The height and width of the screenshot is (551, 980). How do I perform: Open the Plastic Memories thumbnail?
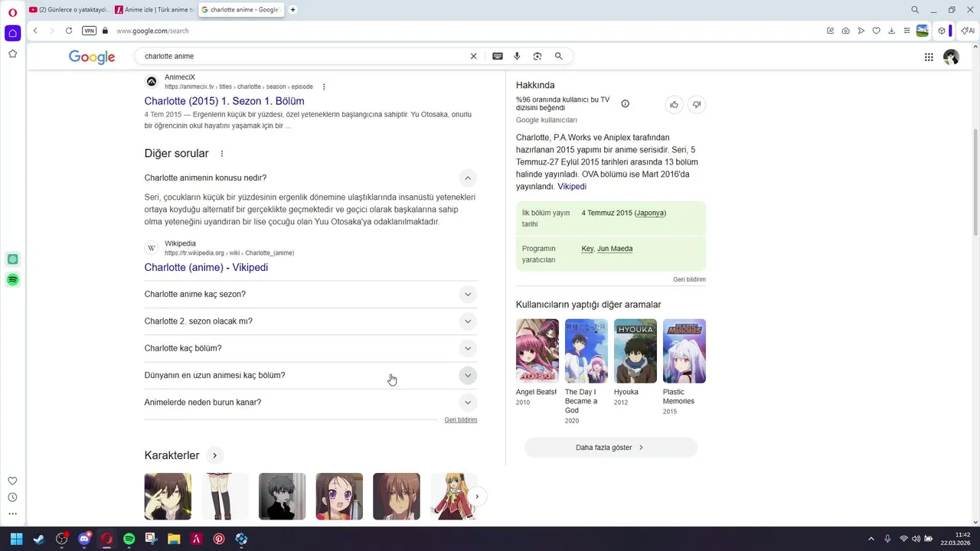pos(684,351)
